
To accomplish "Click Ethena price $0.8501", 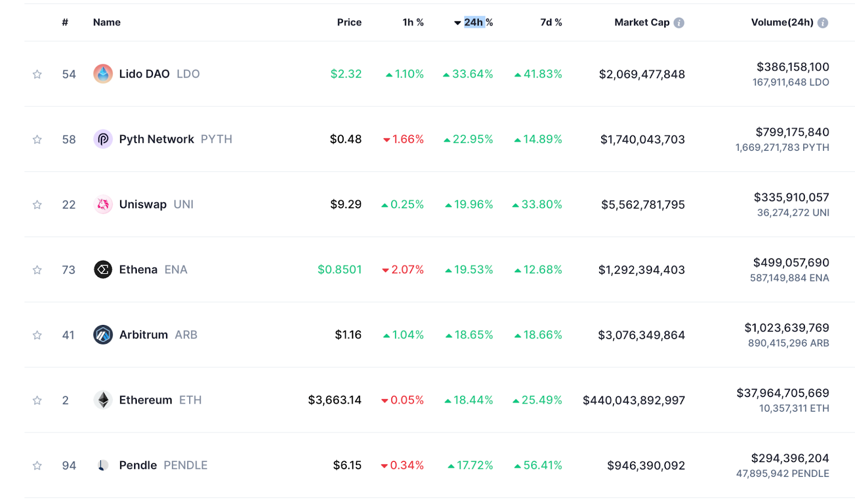I will [340, 269].
